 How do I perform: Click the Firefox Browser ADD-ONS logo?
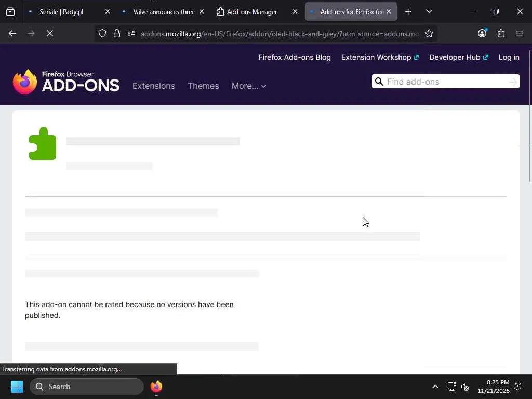click(66, 82)
